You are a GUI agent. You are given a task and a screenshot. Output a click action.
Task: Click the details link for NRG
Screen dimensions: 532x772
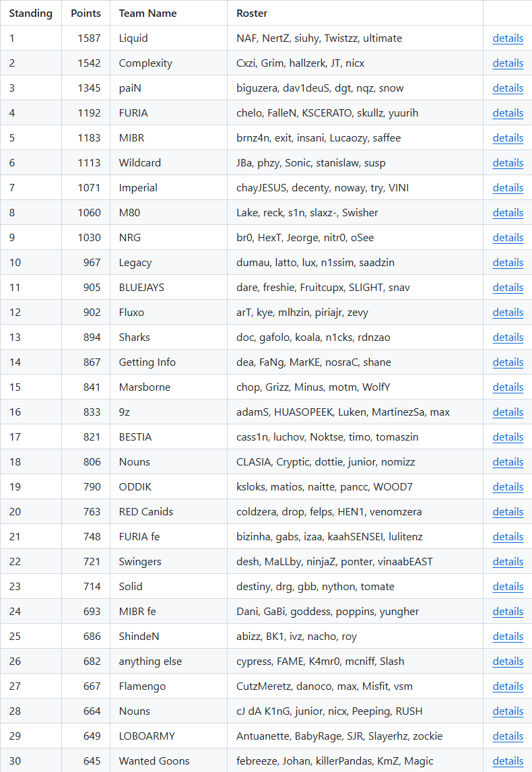point(508,238)
